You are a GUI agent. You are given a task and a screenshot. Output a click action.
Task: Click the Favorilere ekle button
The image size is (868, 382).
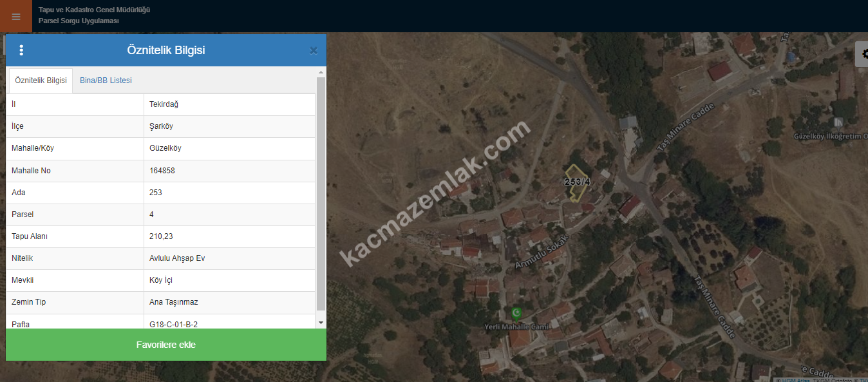[166, 345]
